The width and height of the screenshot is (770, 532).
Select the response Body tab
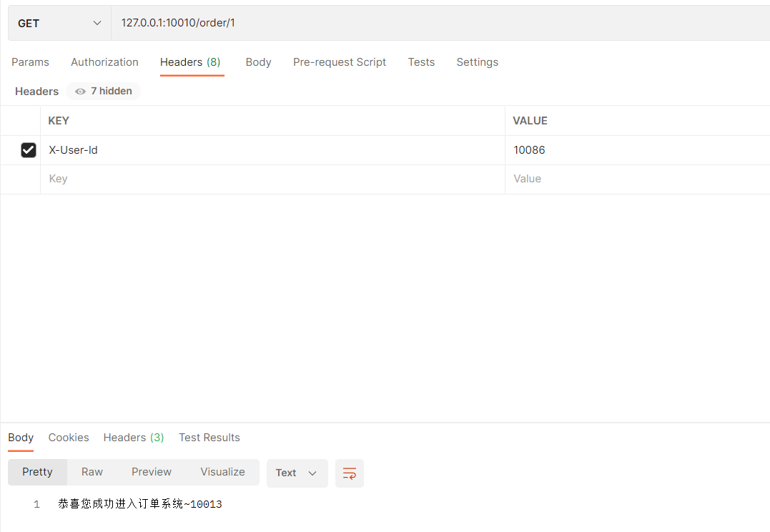[x=21, y=438]
